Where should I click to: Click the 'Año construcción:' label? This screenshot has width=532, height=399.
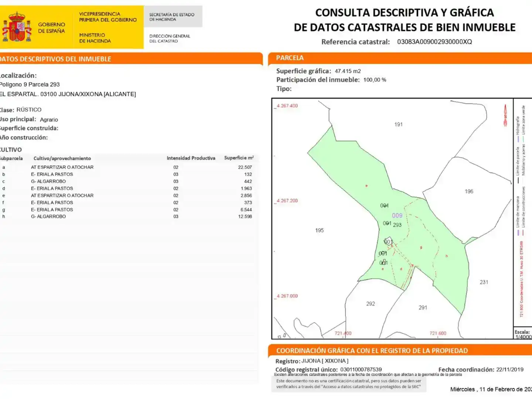(24, 137)
